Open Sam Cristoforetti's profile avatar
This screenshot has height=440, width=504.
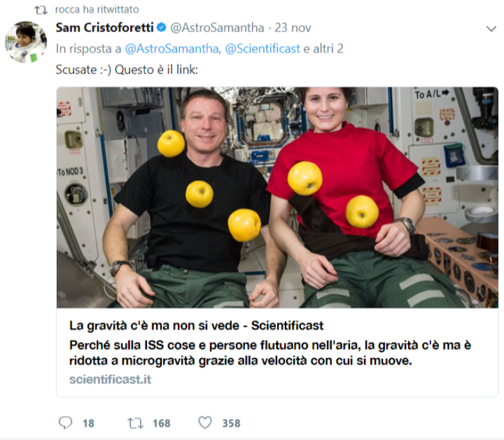[x=26, y=42]
